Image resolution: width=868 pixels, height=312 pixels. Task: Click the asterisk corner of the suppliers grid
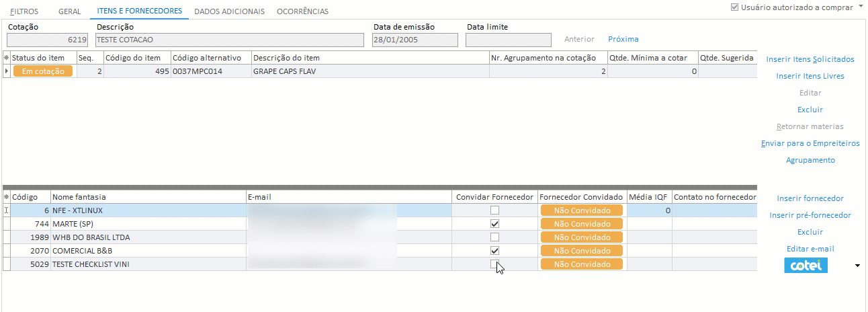pyautogui.click(x=7, y=197)
